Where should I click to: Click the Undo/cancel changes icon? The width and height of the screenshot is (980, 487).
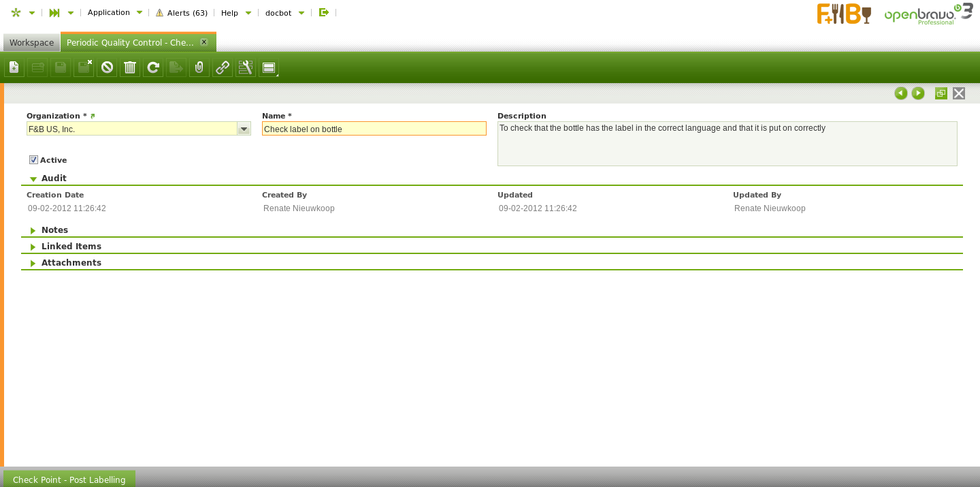(107, 67)
